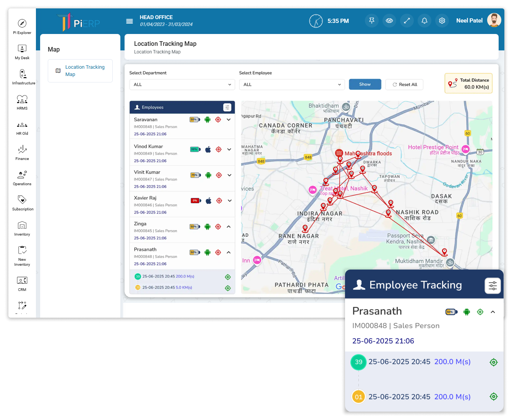Open the Select Employee dropdown
Image resolution: width=512 pixels, height=420 pixels.
point(292,85)
